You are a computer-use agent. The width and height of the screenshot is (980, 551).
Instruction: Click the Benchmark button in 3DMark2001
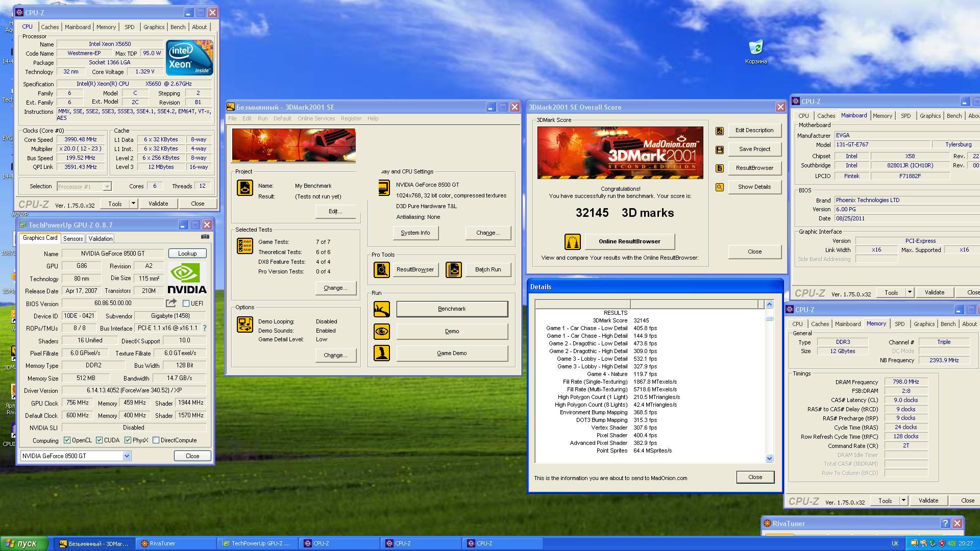452,309
